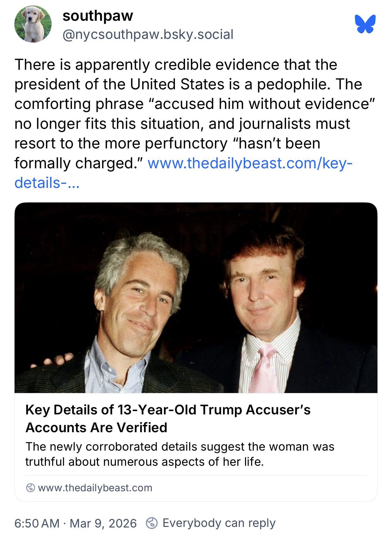Click the "6:50 AM" post time

coord(37,523)
